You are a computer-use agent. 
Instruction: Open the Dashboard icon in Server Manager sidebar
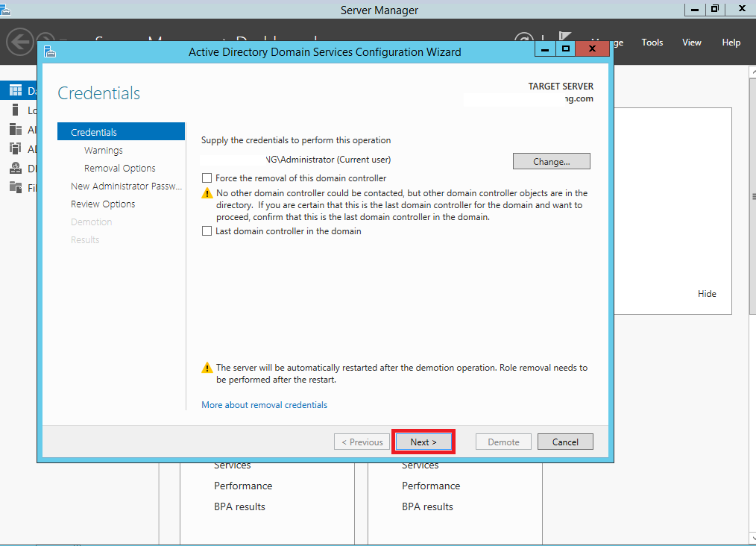pos(15,91)
